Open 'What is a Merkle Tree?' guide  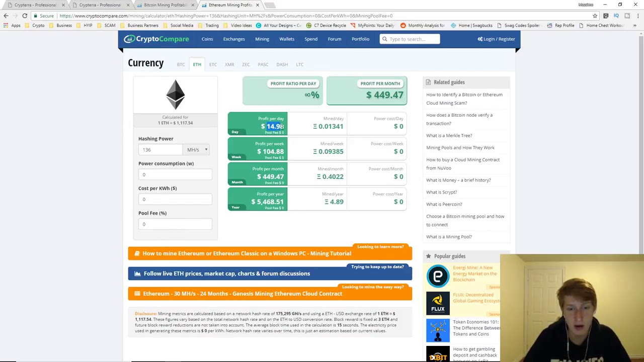click(x=449, y=135)
